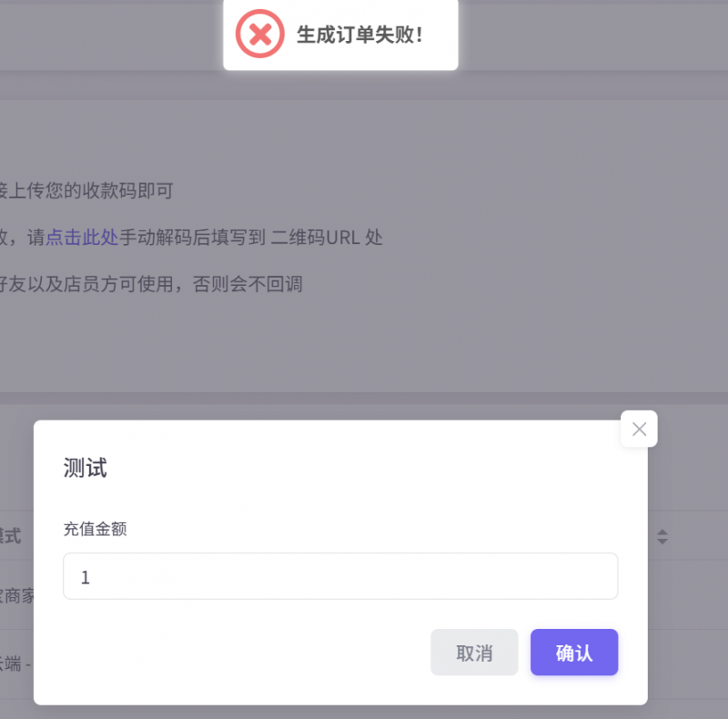
Task: Click the ascending sort chevron on the column header
Action: click(x=662, y=532)
